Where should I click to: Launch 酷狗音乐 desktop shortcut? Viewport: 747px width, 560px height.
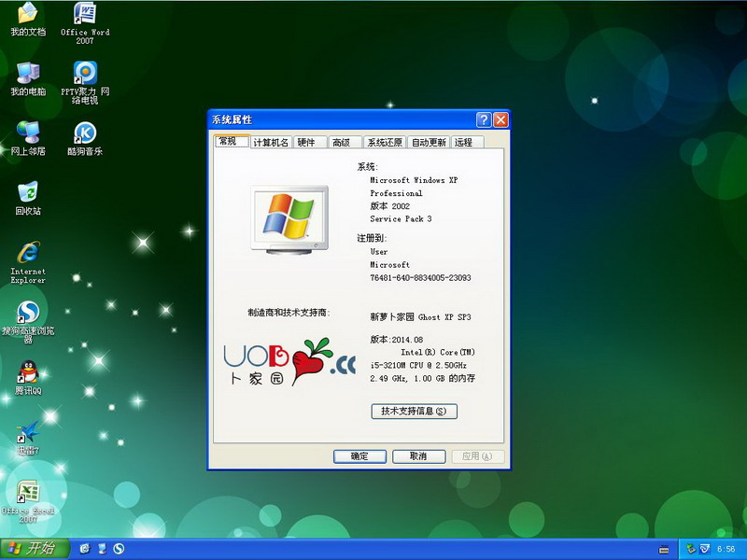(85, 138)
